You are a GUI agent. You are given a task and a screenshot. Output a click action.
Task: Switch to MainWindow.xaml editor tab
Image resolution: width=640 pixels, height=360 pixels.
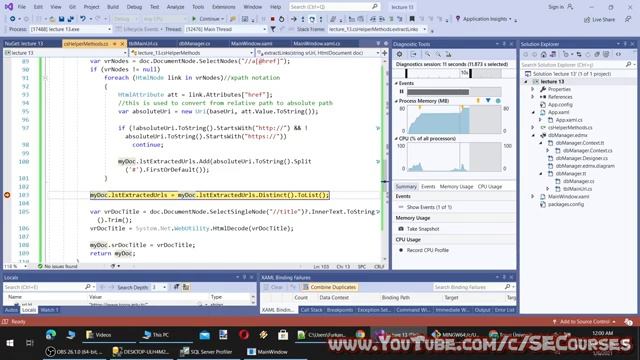point(251,44)
